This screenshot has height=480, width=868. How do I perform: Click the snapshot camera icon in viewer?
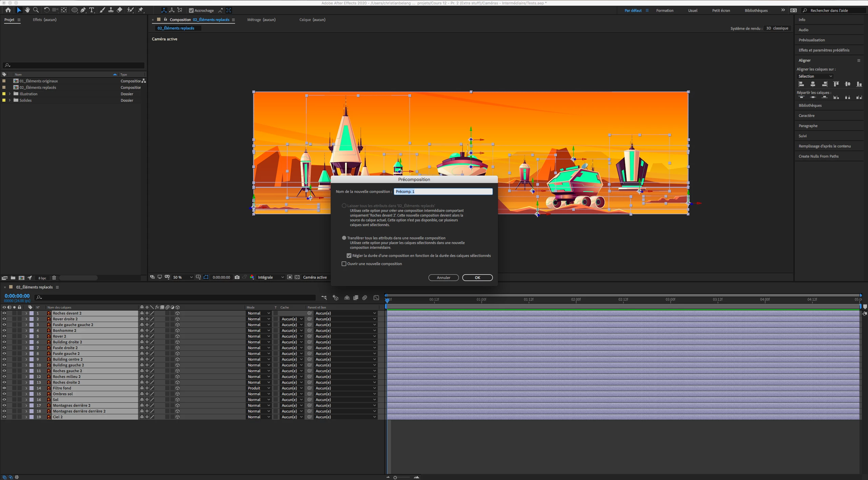(237, 277)
